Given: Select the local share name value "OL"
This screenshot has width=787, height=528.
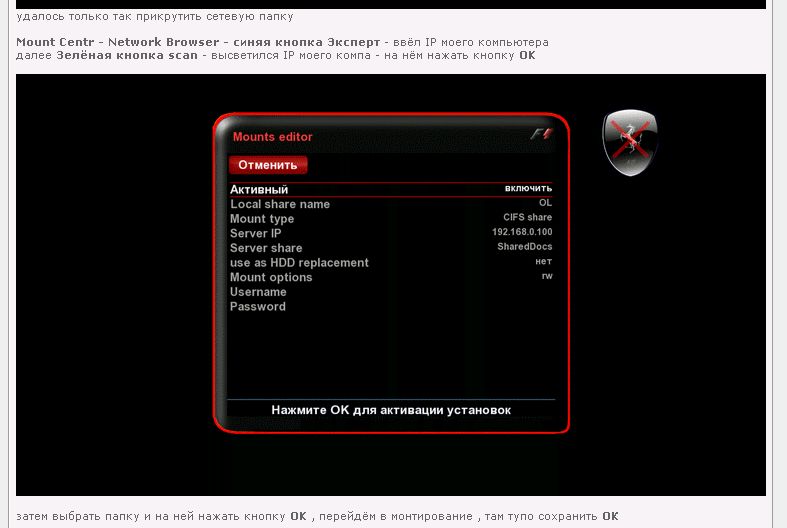Looking at the screenshot, I should click(545, 203).
